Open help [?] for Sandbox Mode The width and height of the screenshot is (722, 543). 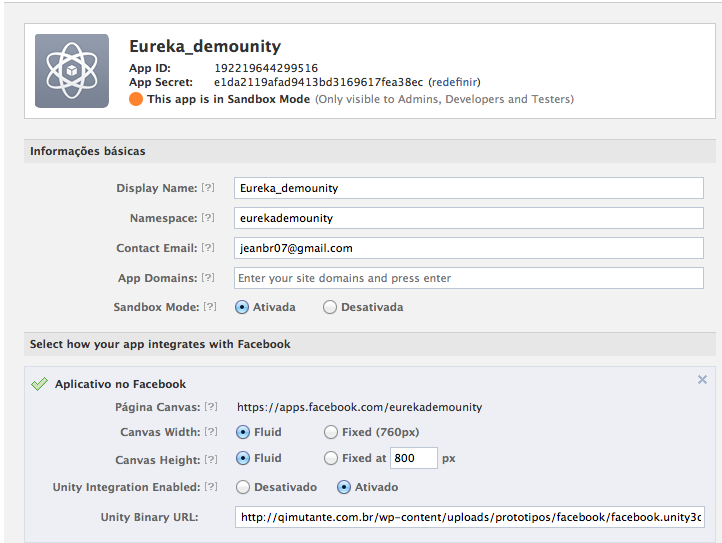(x=210, y=306)
